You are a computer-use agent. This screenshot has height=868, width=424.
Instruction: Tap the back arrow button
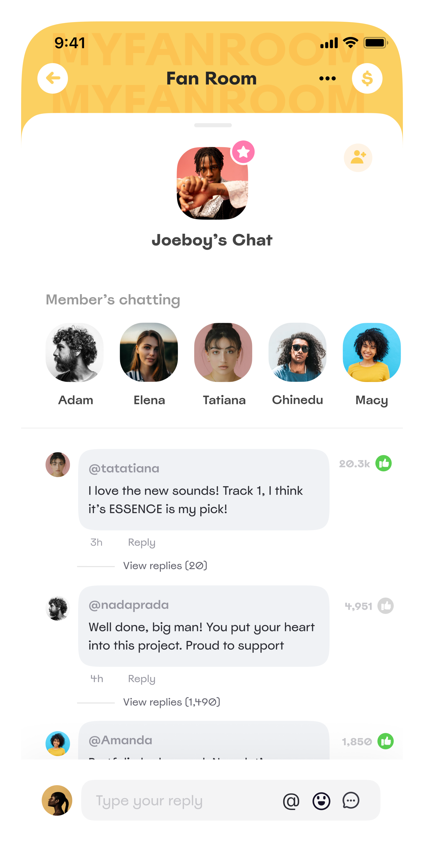[53, 78]
